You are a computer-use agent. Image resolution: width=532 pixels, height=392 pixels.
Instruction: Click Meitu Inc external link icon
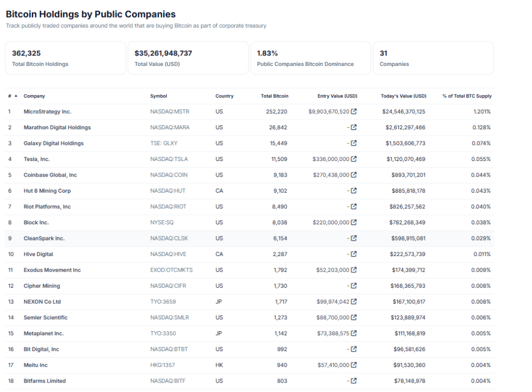354,365
